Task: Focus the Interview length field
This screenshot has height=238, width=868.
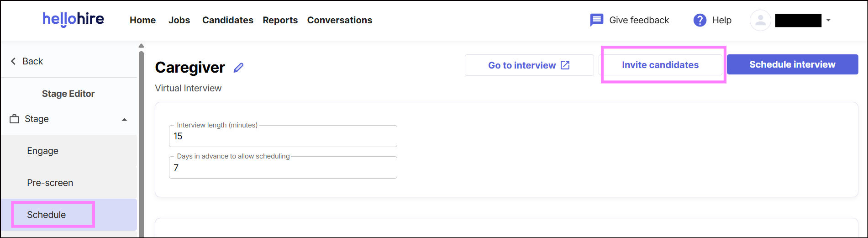Action: point(283,136)
